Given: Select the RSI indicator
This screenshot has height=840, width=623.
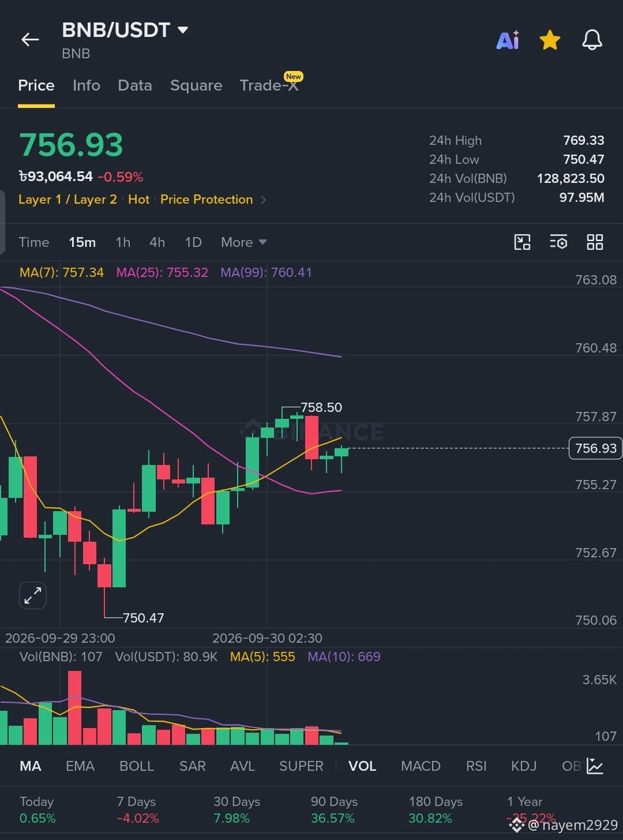Looking at the screenshot, I should (x=476, y=766).
